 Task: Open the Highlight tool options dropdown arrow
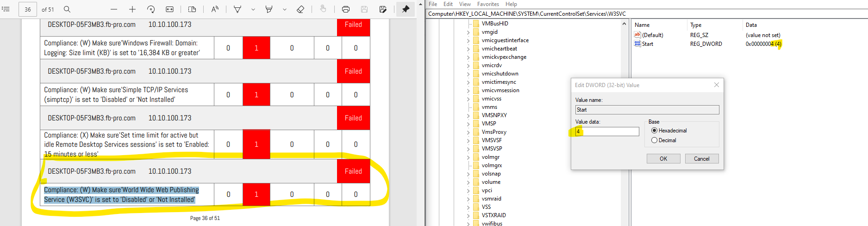[x=284, y=9]
